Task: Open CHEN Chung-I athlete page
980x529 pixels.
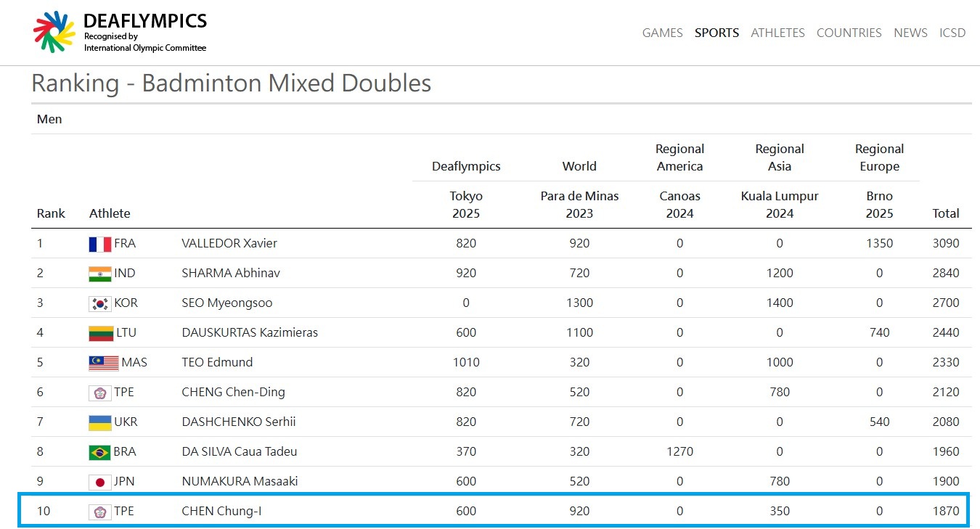Action: click(221, 511)
